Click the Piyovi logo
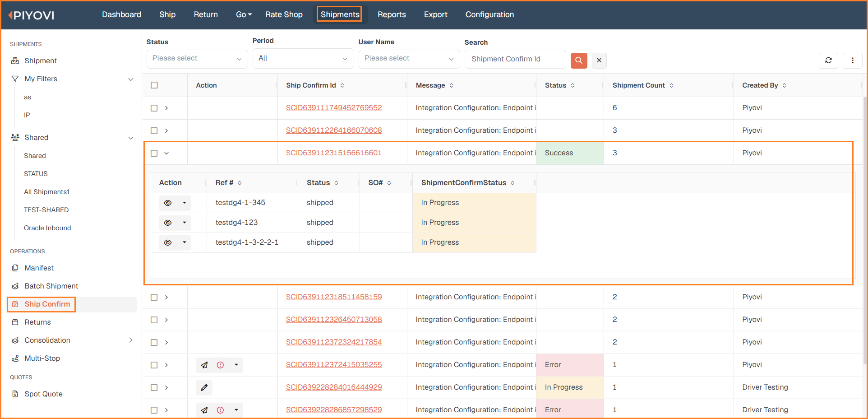The height and width of the screenshot is (419, 868). (x=32, y=15)
